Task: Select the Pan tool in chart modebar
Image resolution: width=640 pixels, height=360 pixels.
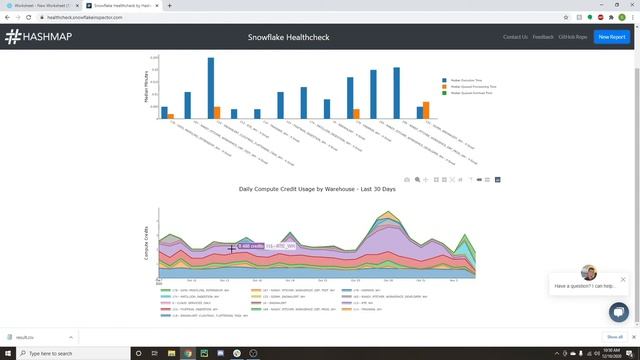Action: [426, 180]
